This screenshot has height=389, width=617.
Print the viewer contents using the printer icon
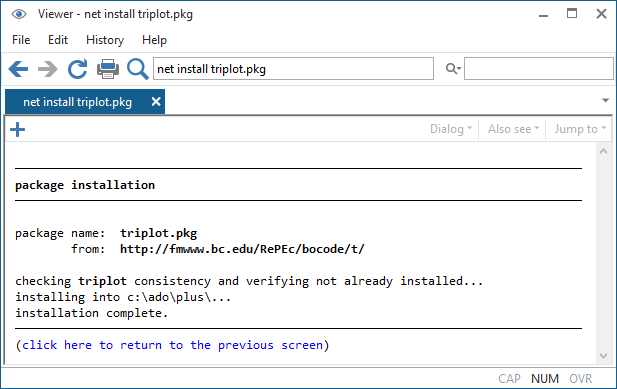point(108,69)
